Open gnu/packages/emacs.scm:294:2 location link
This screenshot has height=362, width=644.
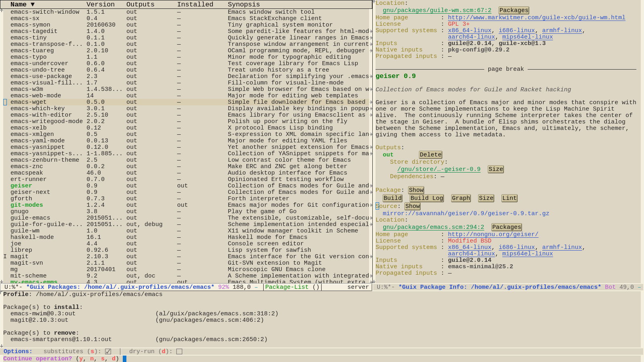click(x=433, y=227)
